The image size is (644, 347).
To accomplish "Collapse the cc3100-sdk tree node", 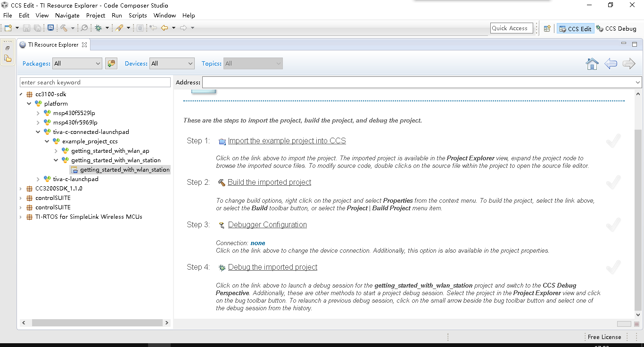I will tap(21, 94).
